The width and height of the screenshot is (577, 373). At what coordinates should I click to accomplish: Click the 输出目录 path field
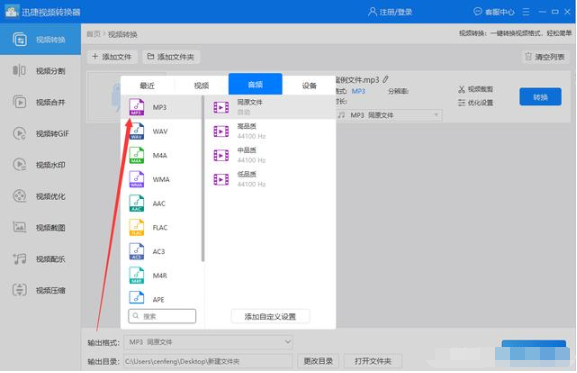click(208, 361)
